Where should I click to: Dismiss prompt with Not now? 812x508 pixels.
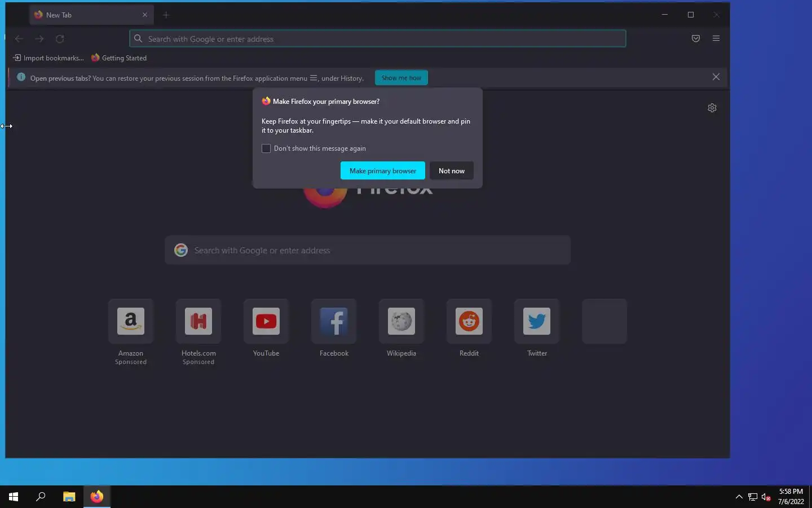(452, 170)
